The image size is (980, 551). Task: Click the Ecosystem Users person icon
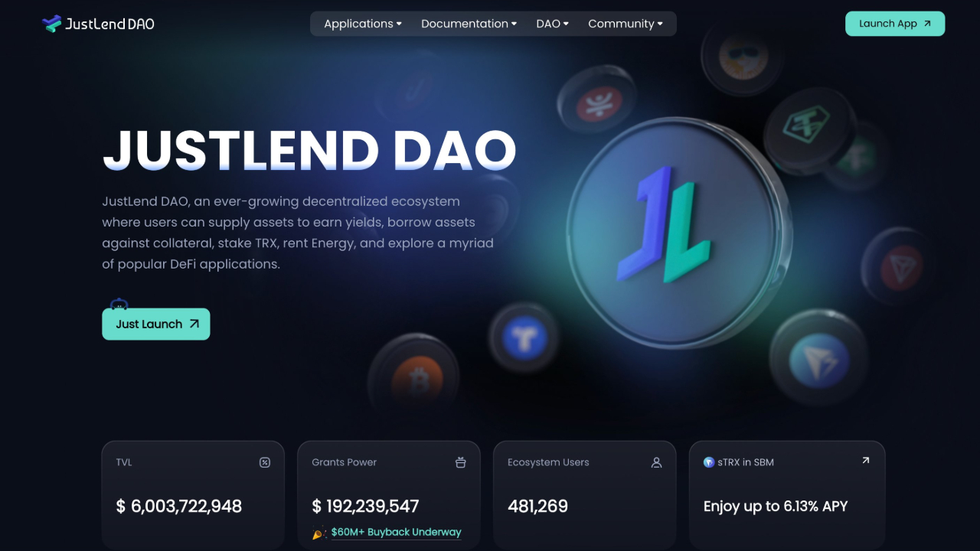pos(656,462)
